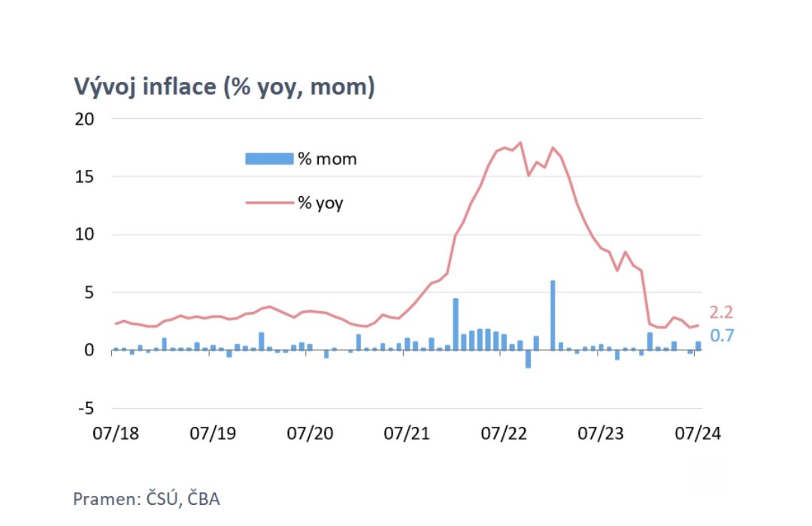812x526 pixels.
Task: Click the 07/24 x-axis label
Action: tap(698, 433)
